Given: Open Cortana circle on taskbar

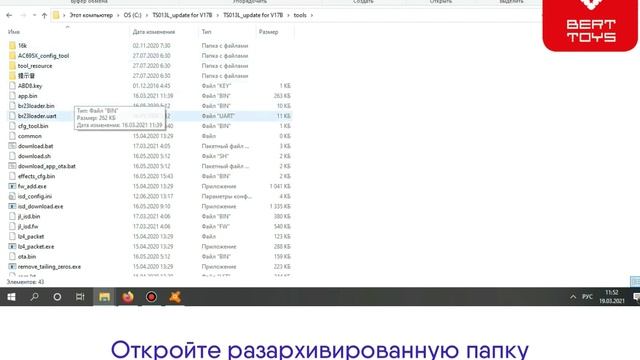Looking at the screenshot, I should [57, 297].
